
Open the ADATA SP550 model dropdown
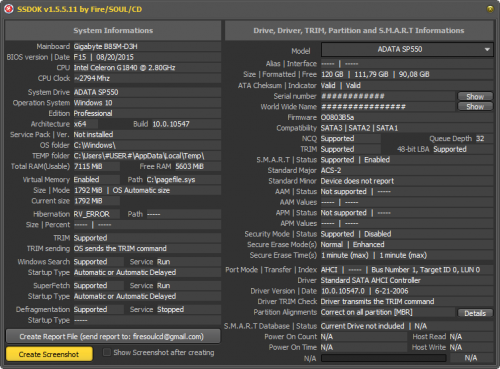pos(407,50)
